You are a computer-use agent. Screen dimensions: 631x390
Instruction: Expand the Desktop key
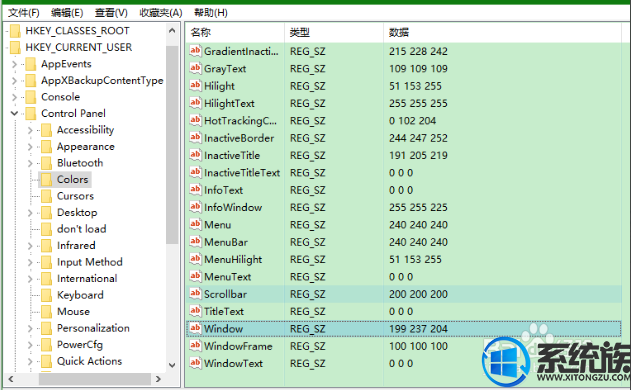pos(30,213)
